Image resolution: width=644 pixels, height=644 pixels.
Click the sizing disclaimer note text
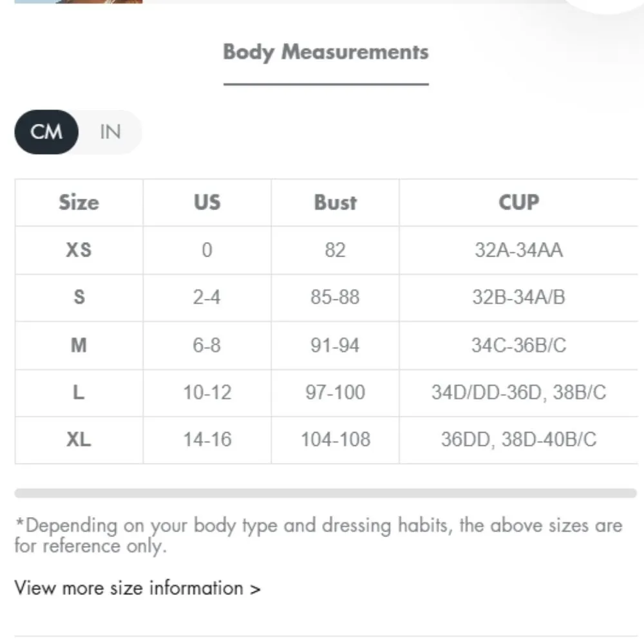click(318, 535)
